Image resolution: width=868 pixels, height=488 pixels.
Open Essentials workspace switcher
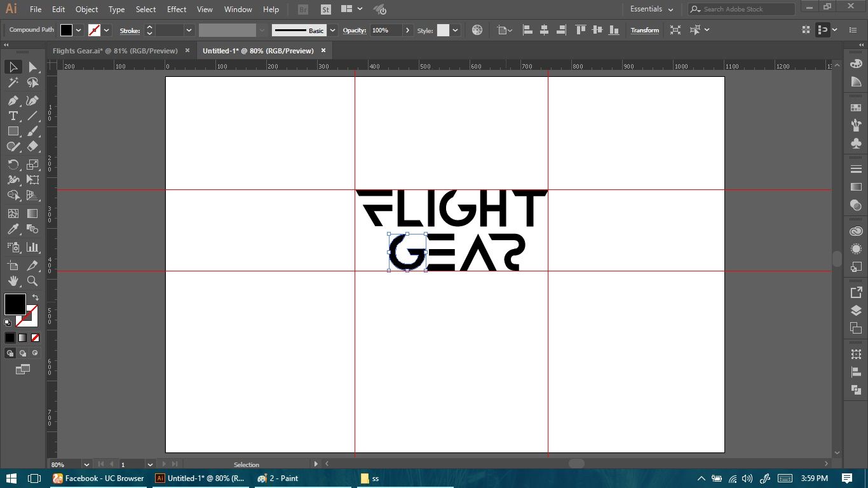[652, 9]
